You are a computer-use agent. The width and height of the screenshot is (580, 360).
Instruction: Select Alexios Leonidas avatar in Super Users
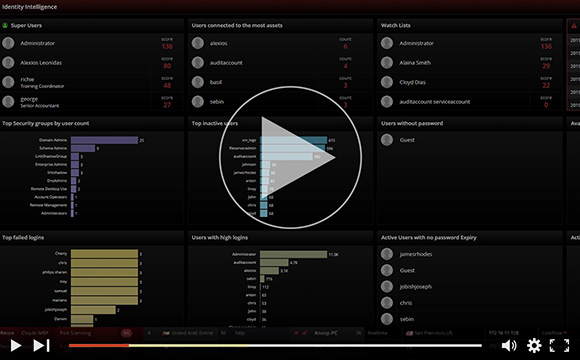coord(8,63)
